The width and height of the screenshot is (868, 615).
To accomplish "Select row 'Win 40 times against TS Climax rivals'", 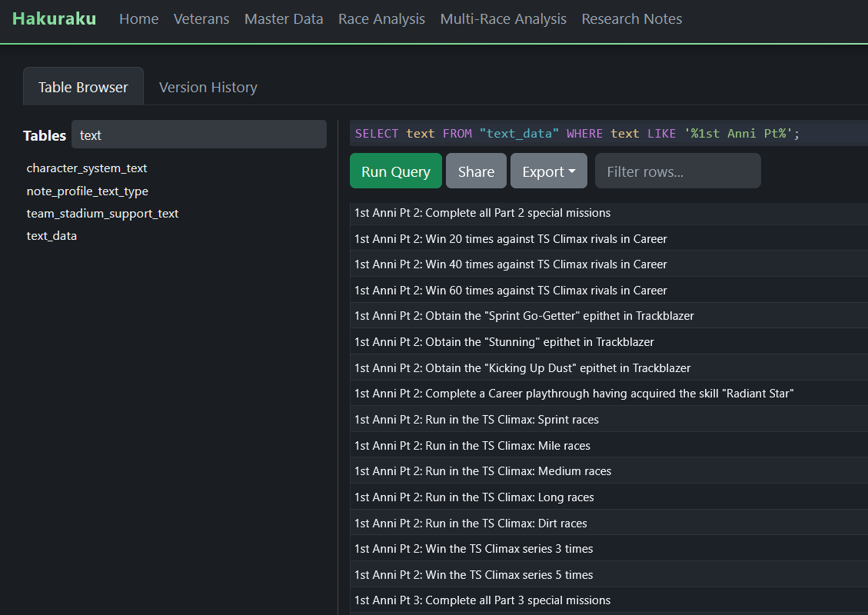I will [x=609, y=264].
